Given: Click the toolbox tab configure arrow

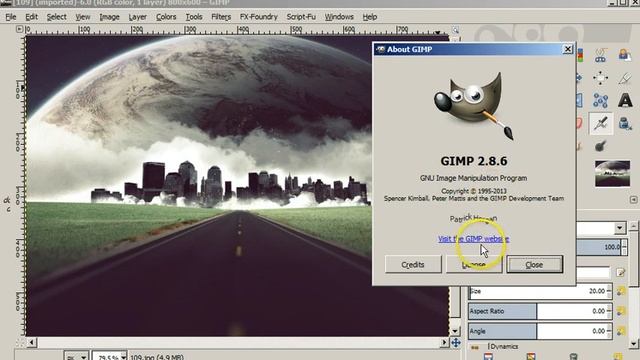Looking at the screenshot, I should (633, 200).
